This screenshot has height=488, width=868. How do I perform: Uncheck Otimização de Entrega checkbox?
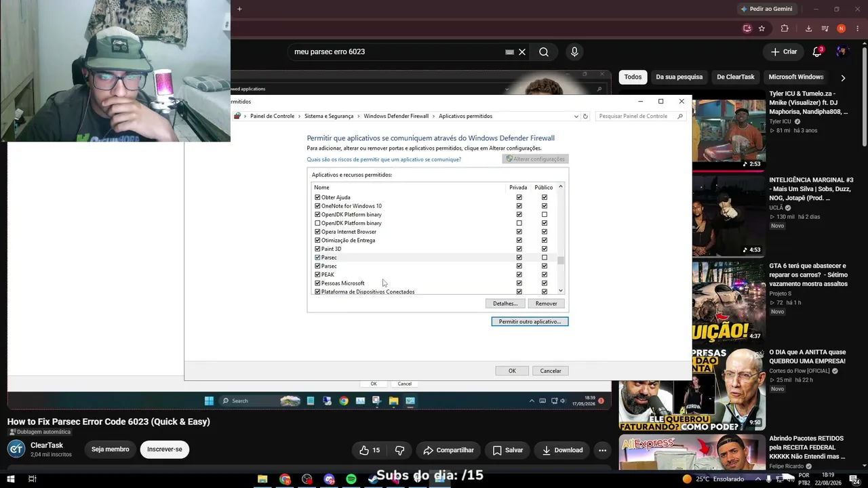(x=317, y=240)
